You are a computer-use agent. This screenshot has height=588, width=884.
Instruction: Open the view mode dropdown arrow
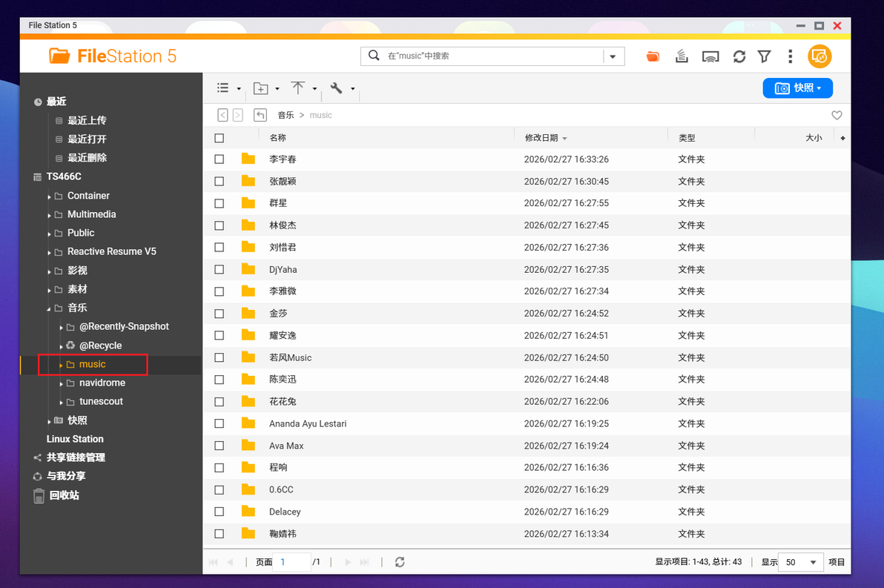(239, 88)
